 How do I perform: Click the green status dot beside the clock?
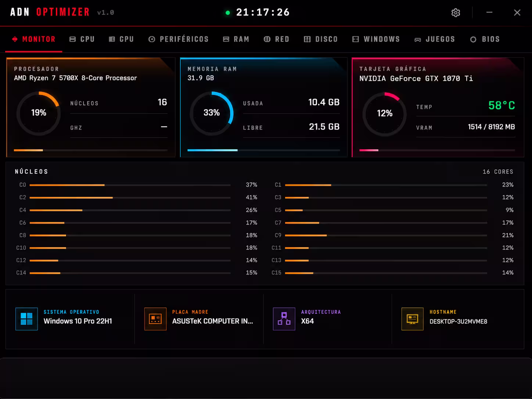coord(228,13)
